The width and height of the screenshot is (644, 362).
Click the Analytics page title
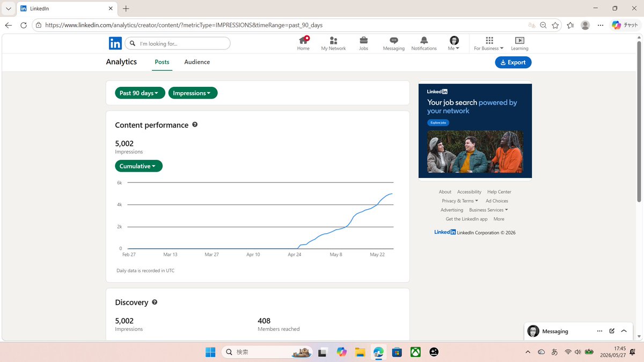coord(121,62)
